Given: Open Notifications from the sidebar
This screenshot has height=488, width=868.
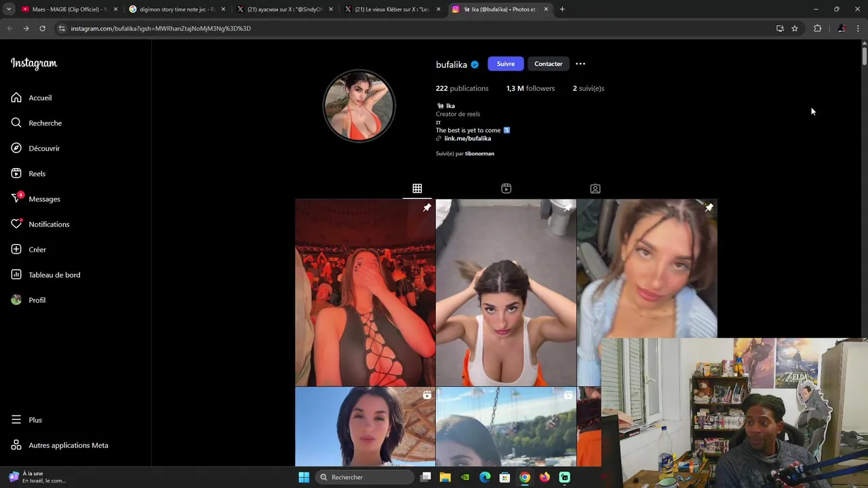Looking at the screenshot, I should click(x=41, y=224).
